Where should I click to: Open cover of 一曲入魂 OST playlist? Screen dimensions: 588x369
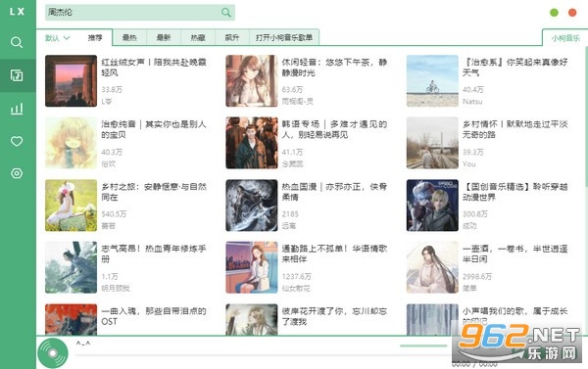tap(71, 319)
